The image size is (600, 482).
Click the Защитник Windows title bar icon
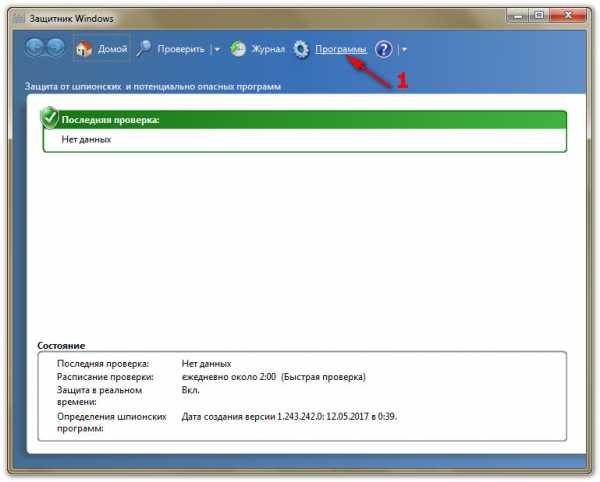click(19, 18)
